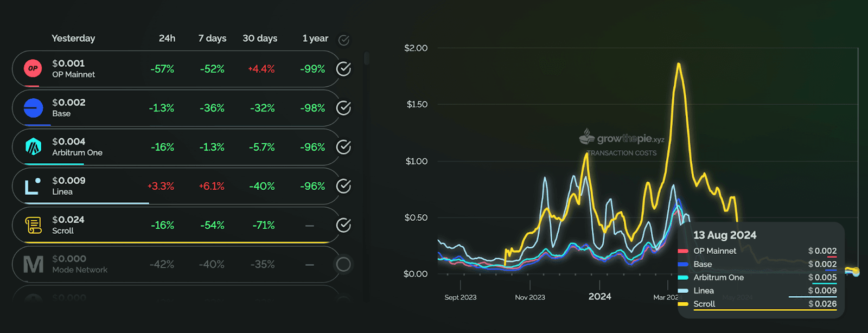Click the growthepie.xyz watermark logo

click(622, 138)
